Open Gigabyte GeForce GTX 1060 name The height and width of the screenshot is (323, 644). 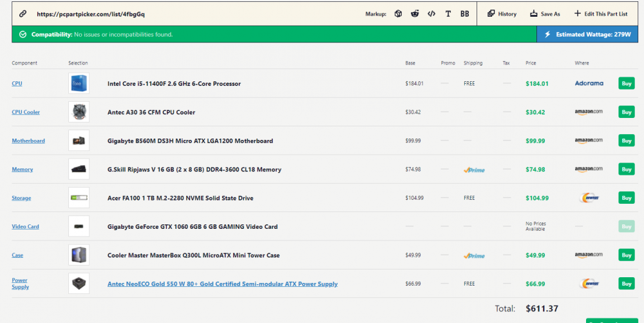(193, 226)
